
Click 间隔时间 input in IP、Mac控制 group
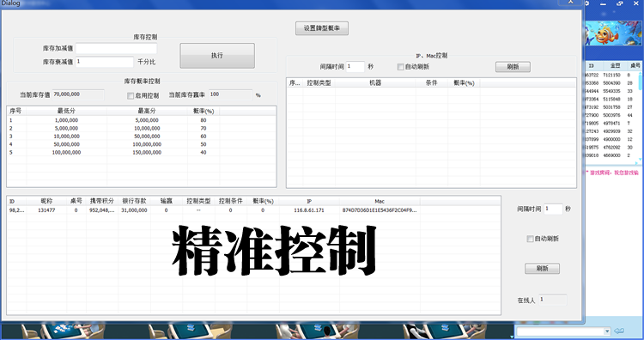(355, 66)
